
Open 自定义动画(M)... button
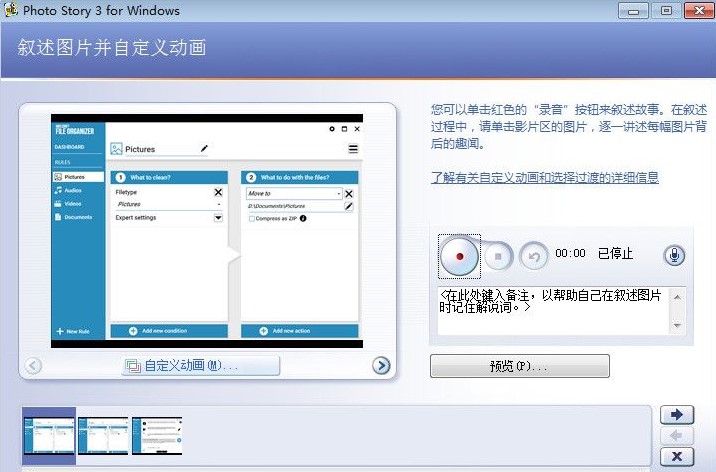(200, 366)
